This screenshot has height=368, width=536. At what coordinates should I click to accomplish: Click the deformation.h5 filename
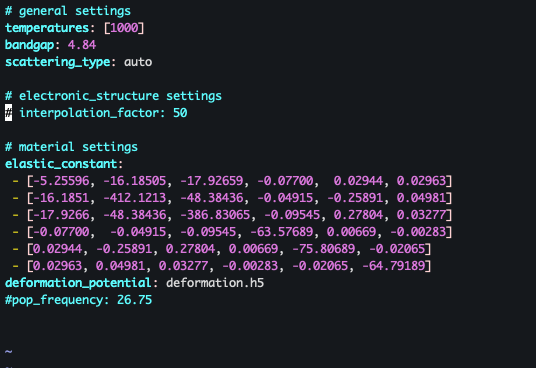[x=215, y=283]
